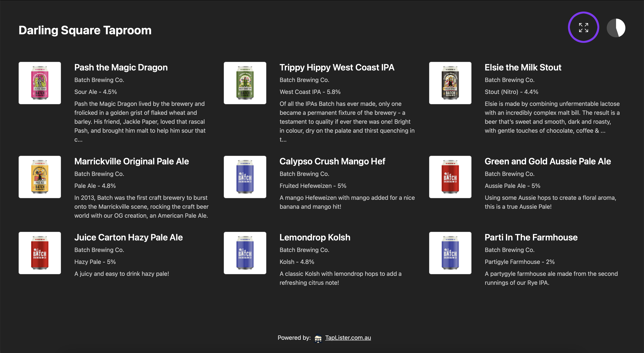Click the 'Aussie Pale Ale - 5%' style line
Viewport: 644px width, 353px height.
[x=512, y=186]
